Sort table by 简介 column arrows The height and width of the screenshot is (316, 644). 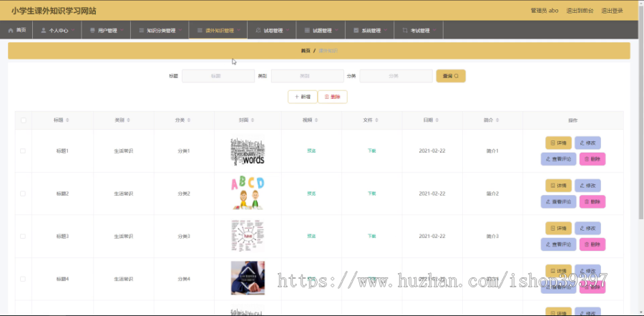click(x=497, y=120)
